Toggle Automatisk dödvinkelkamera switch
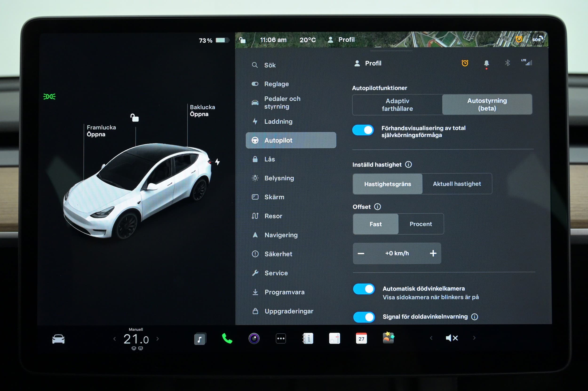Screen dimensions: 588x391 [x=364, y=289]
